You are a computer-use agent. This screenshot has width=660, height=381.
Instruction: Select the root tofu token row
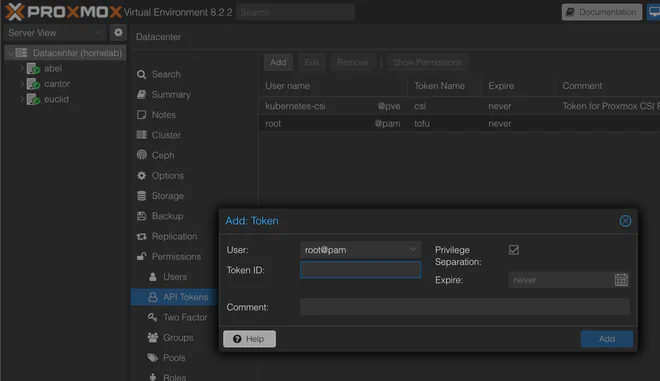pos(459,123)
